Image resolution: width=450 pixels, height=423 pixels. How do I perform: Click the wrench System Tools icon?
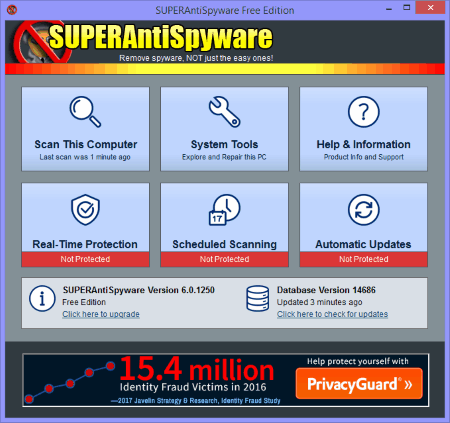point(224,112)
